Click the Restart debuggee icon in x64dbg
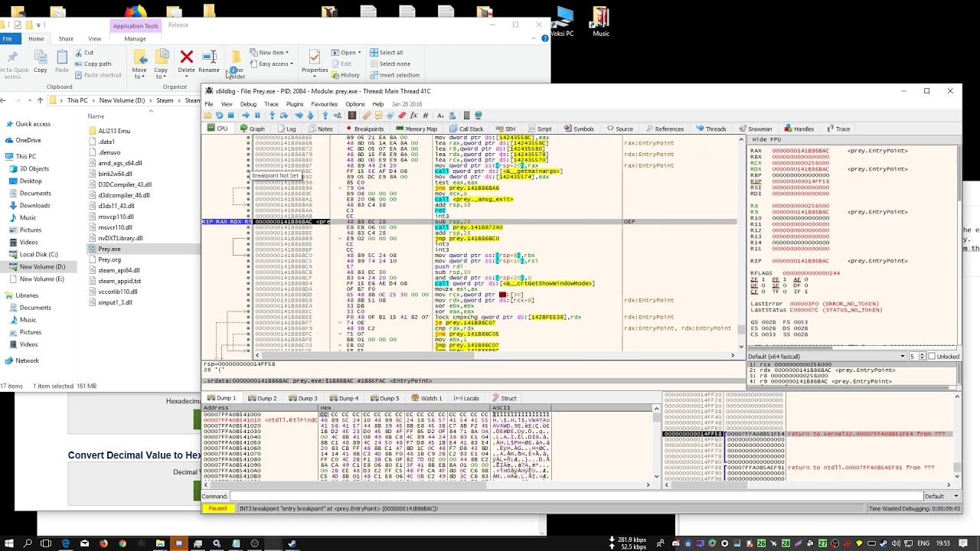Image resolution: width=980 pixels, height=551 pixels. 219,116
